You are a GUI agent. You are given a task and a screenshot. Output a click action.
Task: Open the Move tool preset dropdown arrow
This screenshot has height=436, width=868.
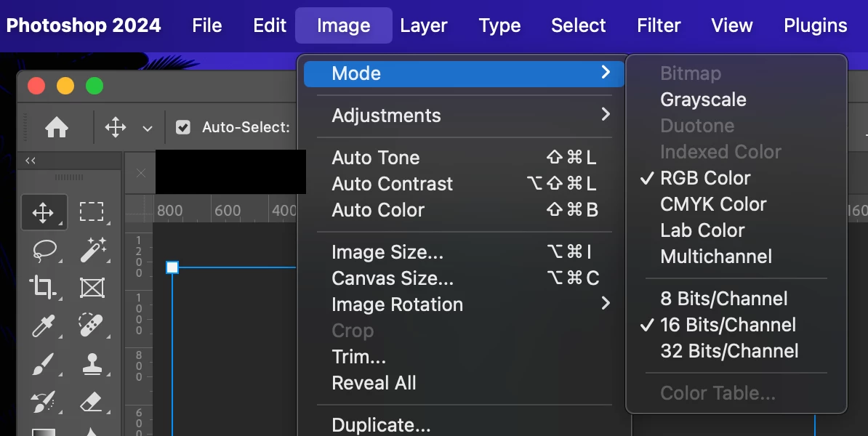coord(148,129)
